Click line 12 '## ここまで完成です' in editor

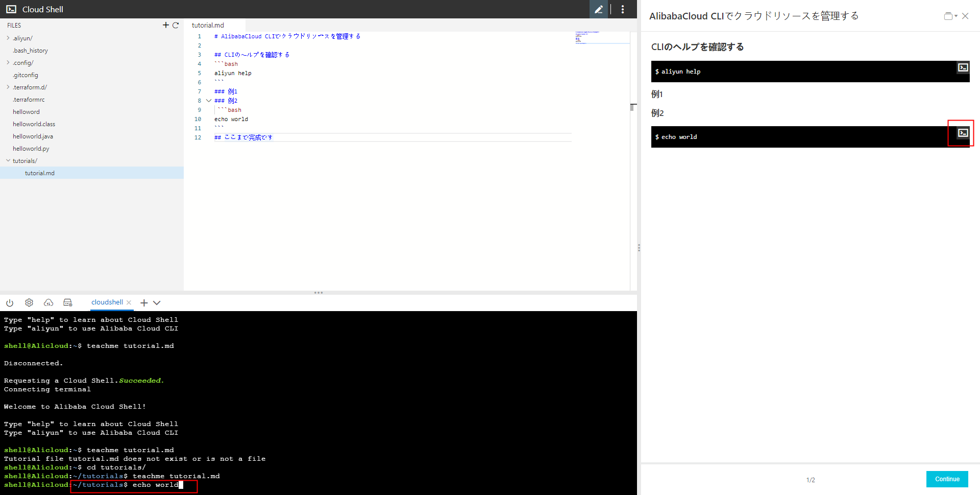(243, 137)
